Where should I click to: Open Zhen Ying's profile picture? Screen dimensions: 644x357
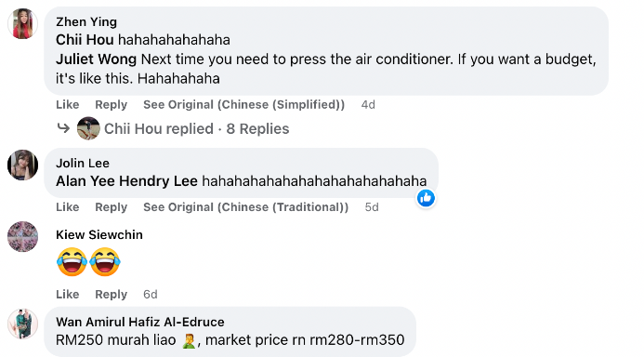coord(22,24)
